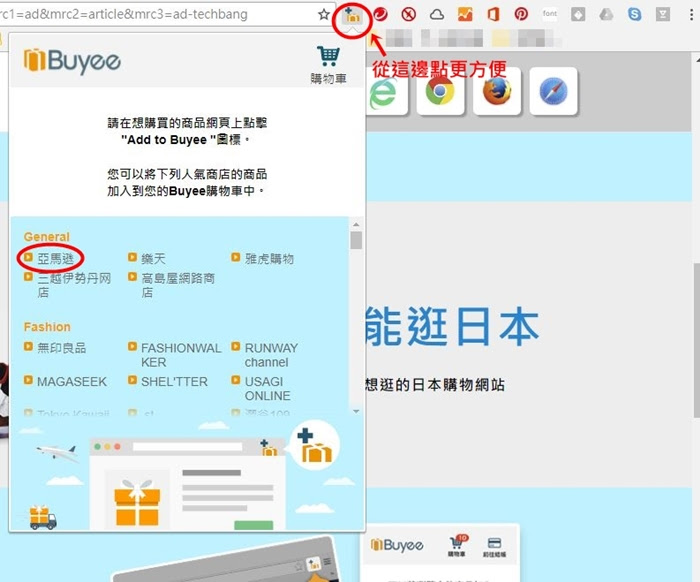Click into the browser address bar

point(156,14)
